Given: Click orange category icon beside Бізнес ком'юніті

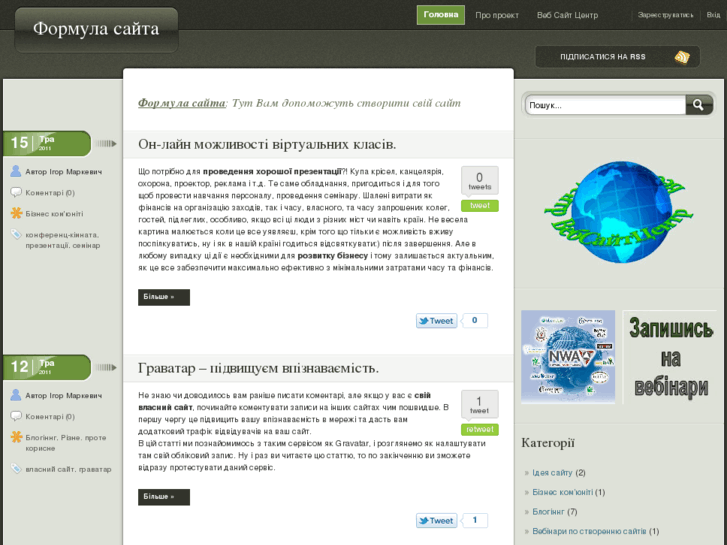Looking at the screenshot, I should coord(16,213).
